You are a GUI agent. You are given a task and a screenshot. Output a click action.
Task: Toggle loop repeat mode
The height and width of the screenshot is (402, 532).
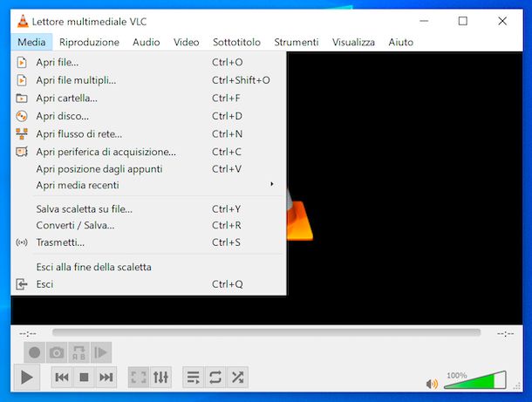[215, 377]
